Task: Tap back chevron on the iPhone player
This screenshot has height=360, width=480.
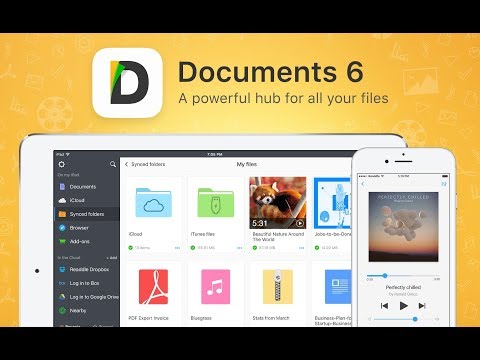Action: click(x=363, y=184)
